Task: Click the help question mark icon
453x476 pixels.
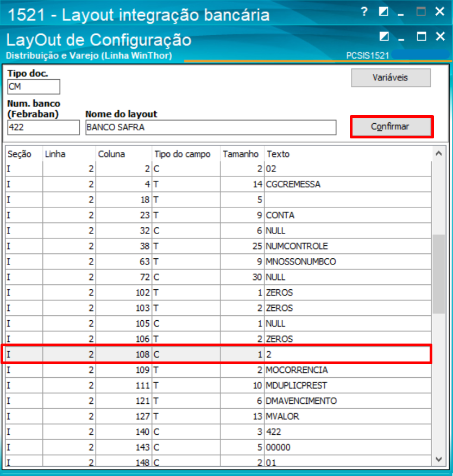Action: click(364, 12)
